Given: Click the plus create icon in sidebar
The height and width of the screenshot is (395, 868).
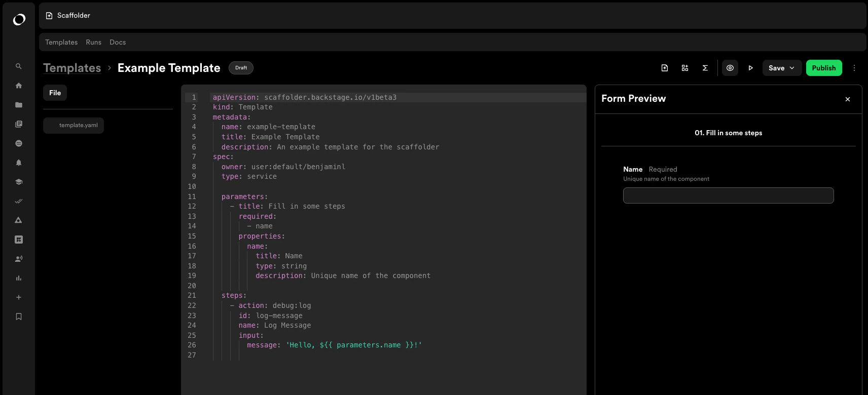Looking at the screenshot, I should pos(19,297).
